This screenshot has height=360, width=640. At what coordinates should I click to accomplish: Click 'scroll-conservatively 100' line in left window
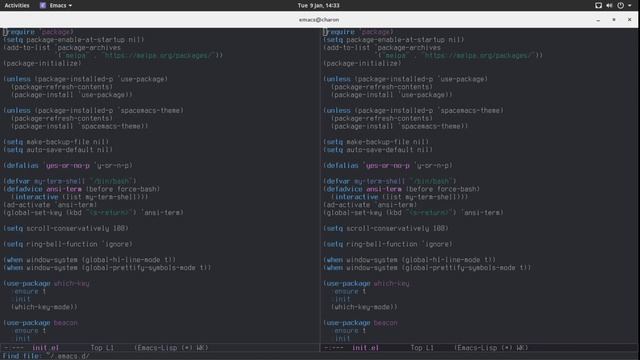66,228
